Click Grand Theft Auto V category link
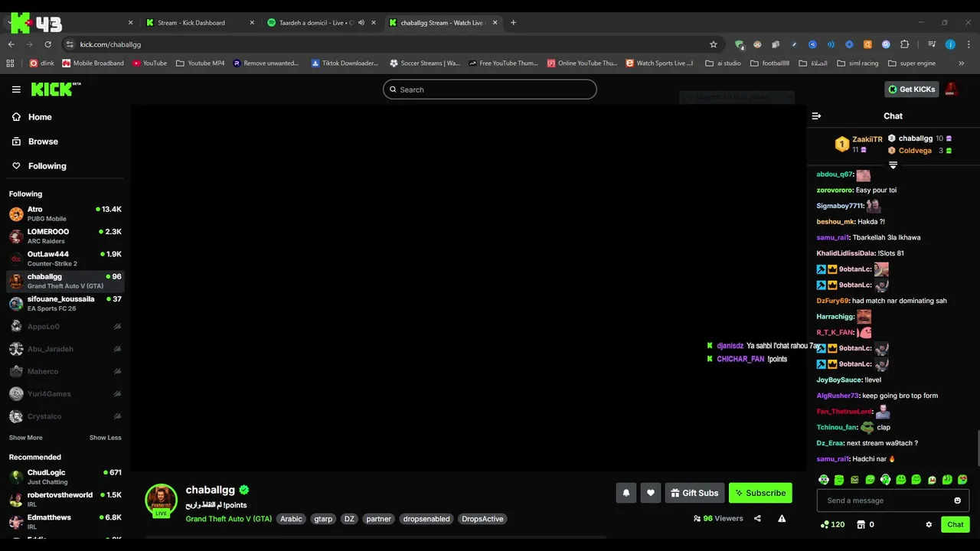Viewport: 980px width, 551px height. pyautogui.click(x=228, y=519)
